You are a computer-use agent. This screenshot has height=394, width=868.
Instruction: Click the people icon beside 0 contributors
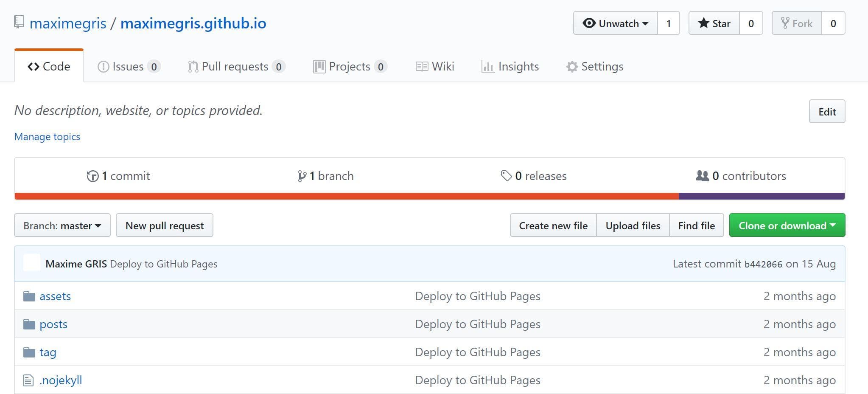coord(702,175)
